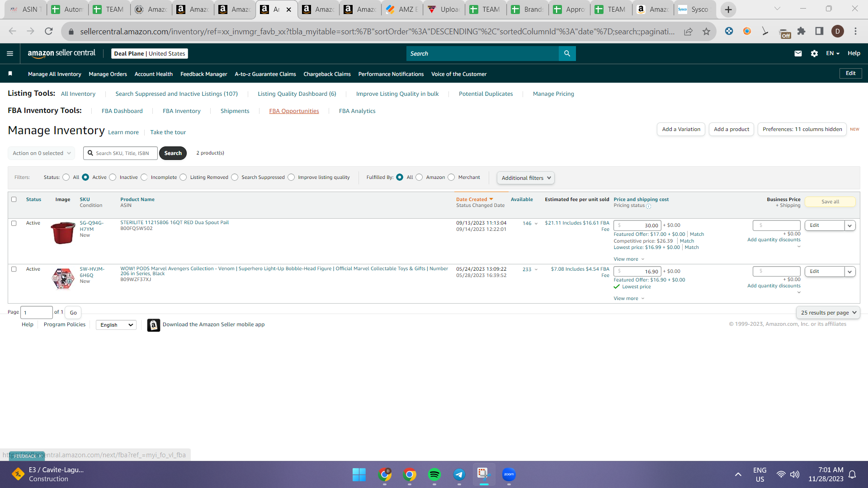The image size is (868, 488).
Task: Open Chrome's three-dot menu
Action: [855, 31]
